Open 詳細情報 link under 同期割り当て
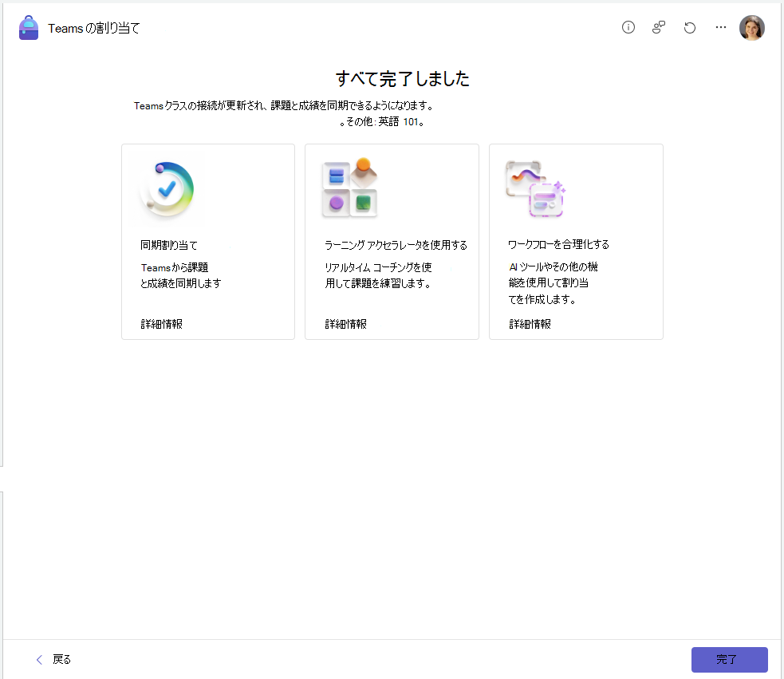The height and width of the screenshot is (679, 784). (x=161, y=324)
